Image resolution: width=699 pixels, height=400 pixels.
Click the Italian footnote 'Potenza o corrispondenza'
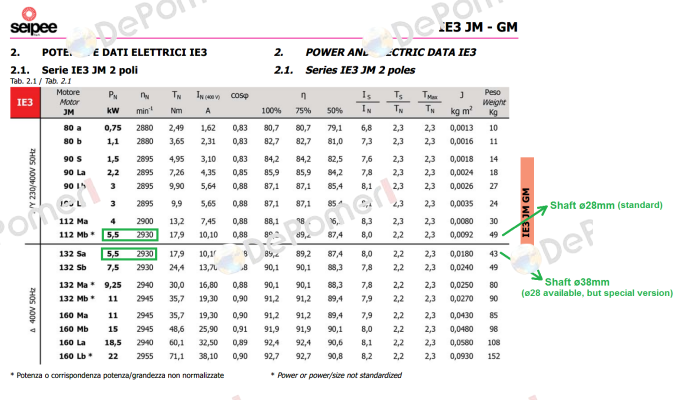(117, 375)
